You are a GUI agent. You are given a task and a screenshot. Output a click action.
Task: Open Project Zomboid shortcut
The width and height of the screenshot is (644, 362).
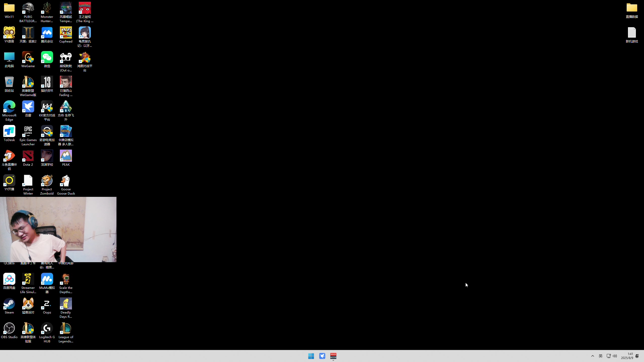(47, 185)
